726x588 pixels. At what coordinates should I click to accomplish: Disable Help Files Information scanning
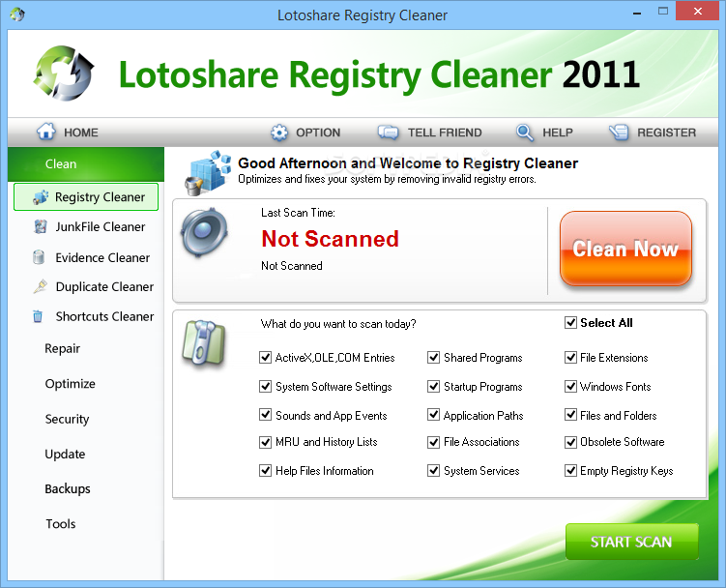pos(265,471)
